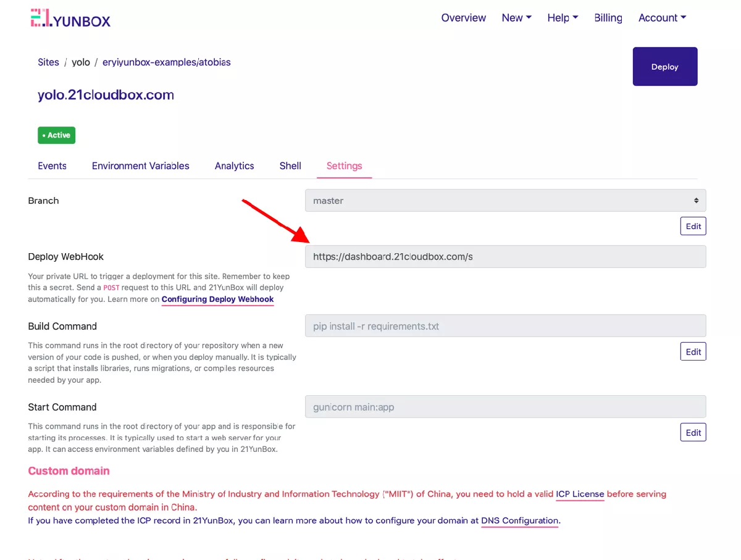Open the Overview page
This screenshot has width=741, height=560.
pos(463,18)
